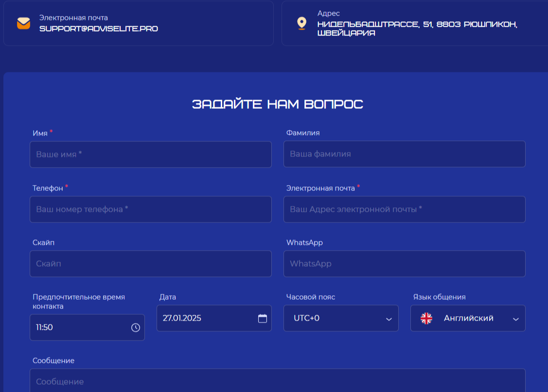The height and width of the screenshot is (392, 548).
Task: Click the phone number input field
Action: (151, 209)
